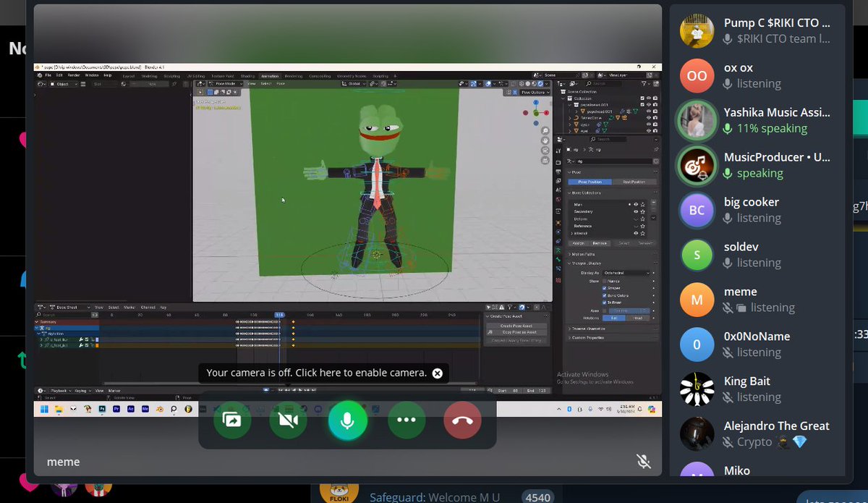Click the OO avatar of ox ox
The width and height of the screenshot is (868, 503).
click(697, 75)
